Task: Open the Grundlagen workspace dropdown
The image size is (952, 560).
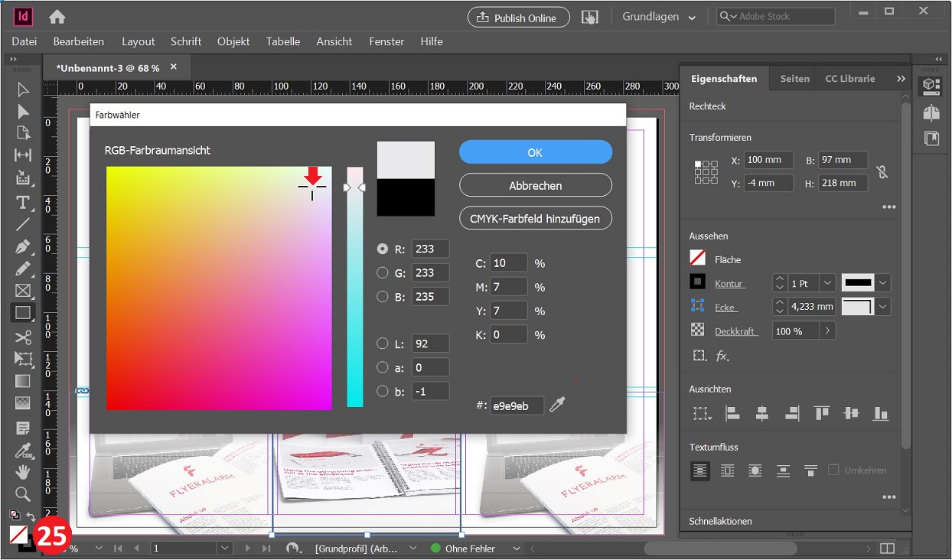Action: (x=659, y=17)
